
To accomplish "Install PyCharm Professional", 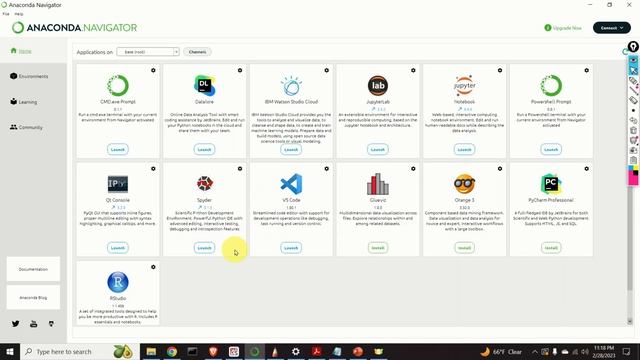I will (551, 248).
